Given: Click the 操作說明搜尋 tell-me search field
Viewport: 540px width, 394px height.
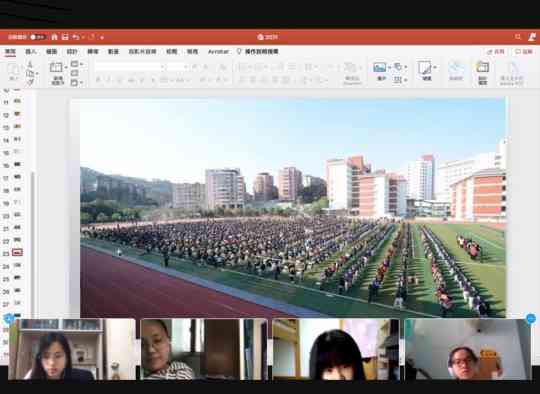Looking at the screenshot, I should pos(262,52).
